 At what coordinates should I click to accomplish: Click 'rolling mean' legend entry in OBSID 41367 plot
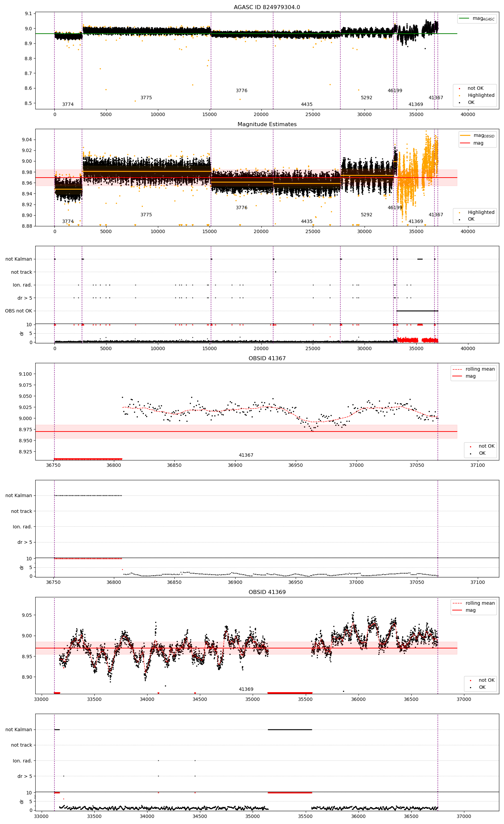pos(480,369)
